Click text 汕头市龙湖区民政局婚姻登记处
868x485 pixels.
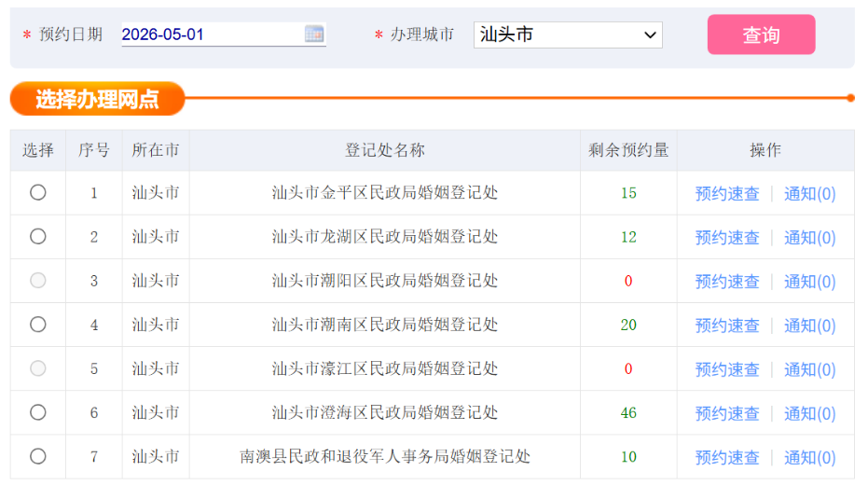point(385,236)
